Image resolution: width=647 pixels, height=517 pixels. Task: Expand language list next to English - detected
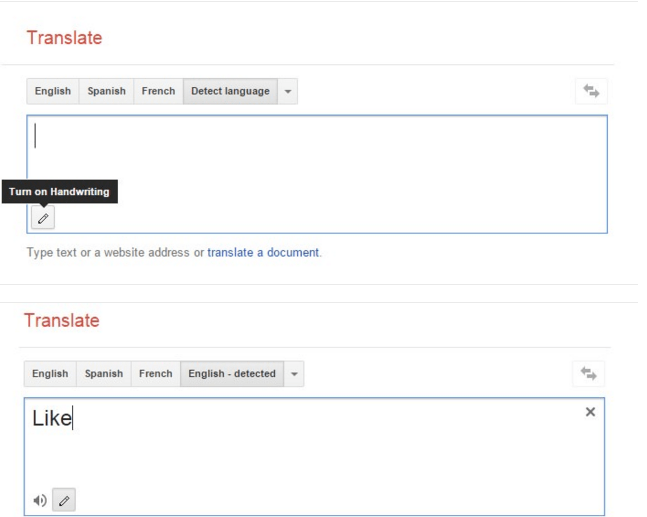tap(294, 374)
